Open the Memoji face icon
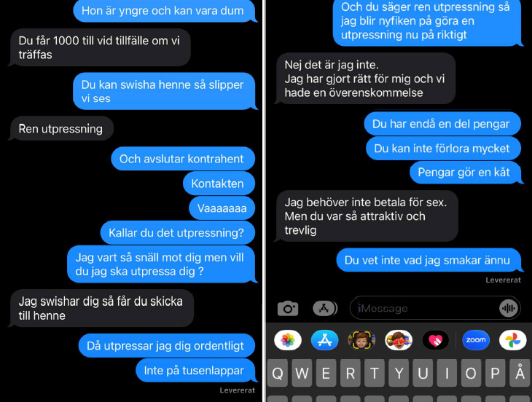 point(361,340)
